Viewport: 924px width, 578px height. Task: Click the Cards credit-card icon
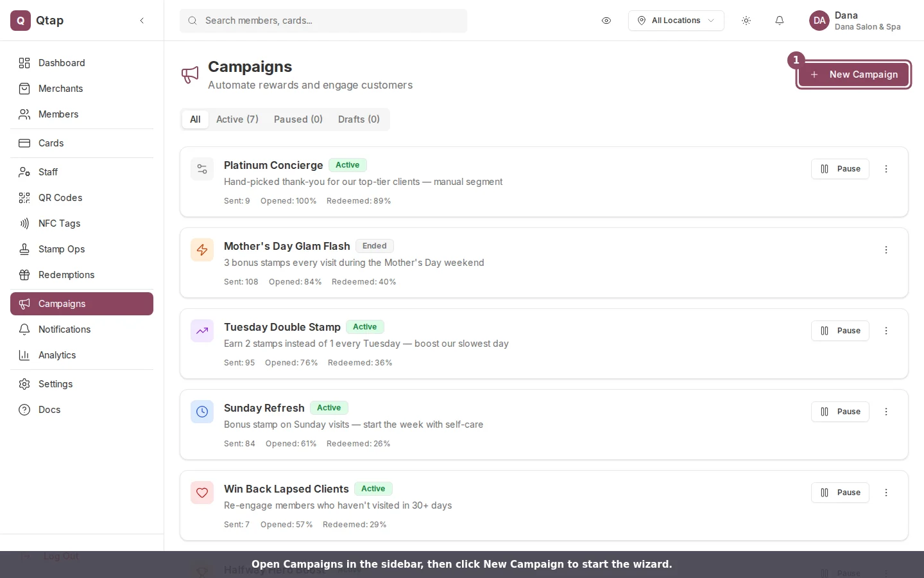(x=24, y=143)
